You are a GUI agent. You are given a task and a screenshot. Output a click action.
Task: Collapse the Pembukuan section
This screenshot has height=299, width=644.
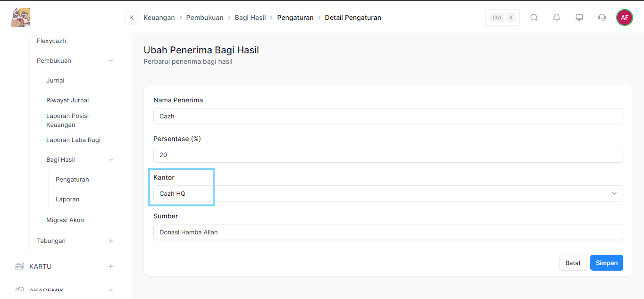point(111,61)
